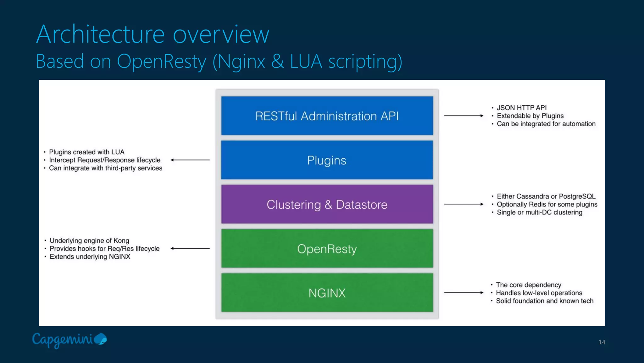Screen dimensions: 644x363
Task: Click 'Plugins created with LUA' bullet
Action: tap(86, 152)
